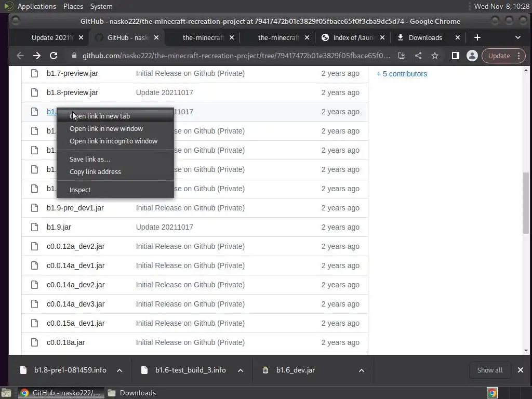Select 'Copy link address'

point(115,171)
